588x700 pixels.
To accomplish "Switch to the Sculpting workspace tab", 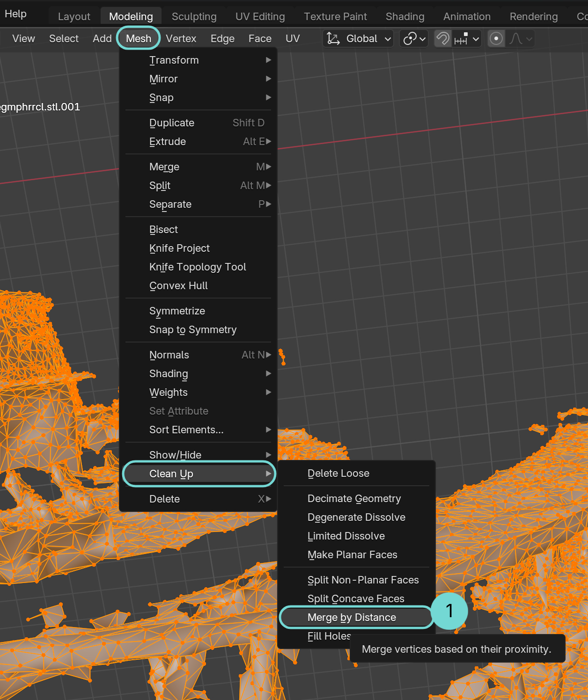I will coord(194,16).
